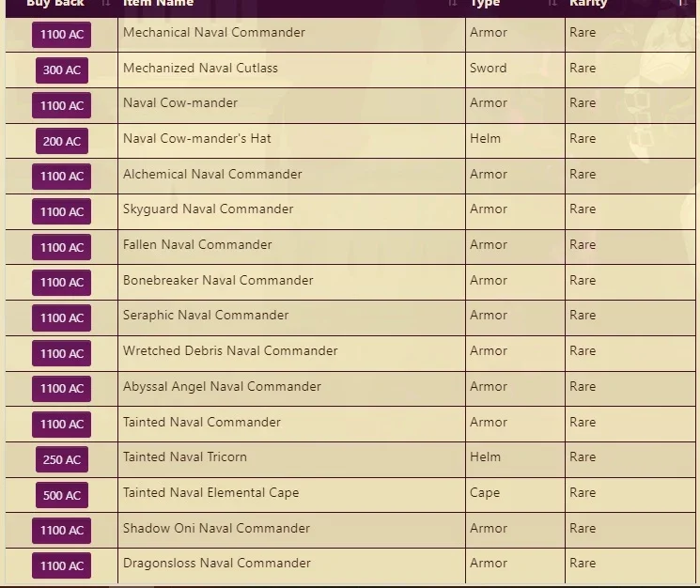The height and width of the screenshot is (588, 700).
Task: Buy back Dragonsloss Naval Commander armor
Action: coord(62,565)
